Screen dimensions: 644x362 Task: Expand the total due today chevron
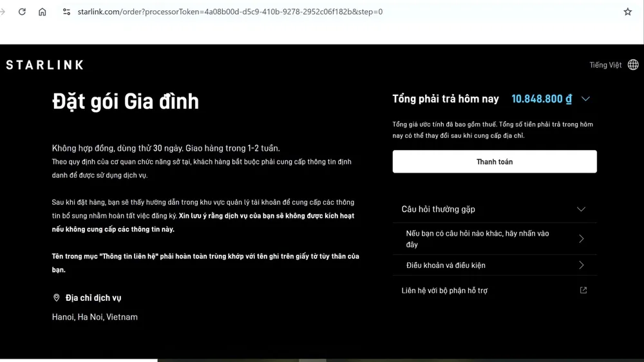click(585, 99)
